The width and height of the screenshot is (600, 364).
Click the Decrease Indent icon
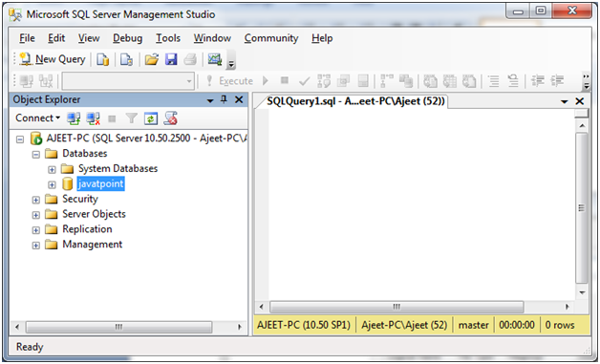coord(538,81)
